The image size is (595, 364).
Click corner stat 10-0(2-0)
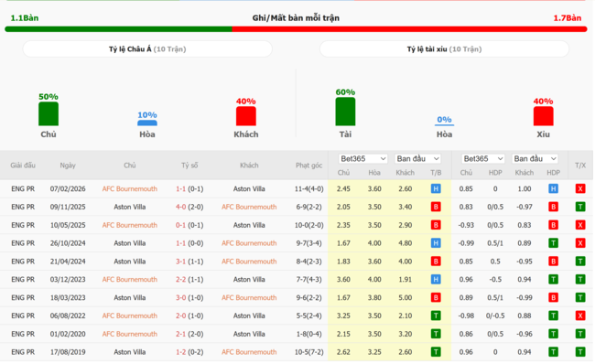(x=308, y=225)
